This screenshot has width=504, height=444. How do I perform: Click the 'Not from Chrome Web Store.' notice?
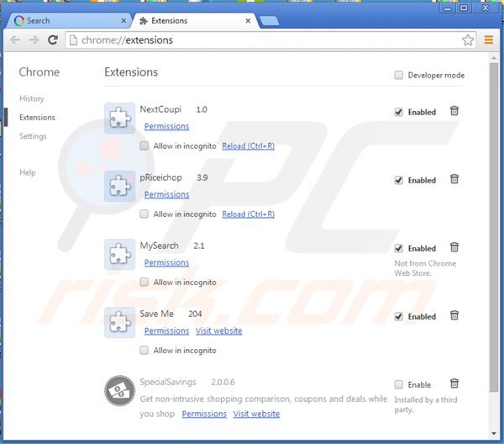(425, 268)
